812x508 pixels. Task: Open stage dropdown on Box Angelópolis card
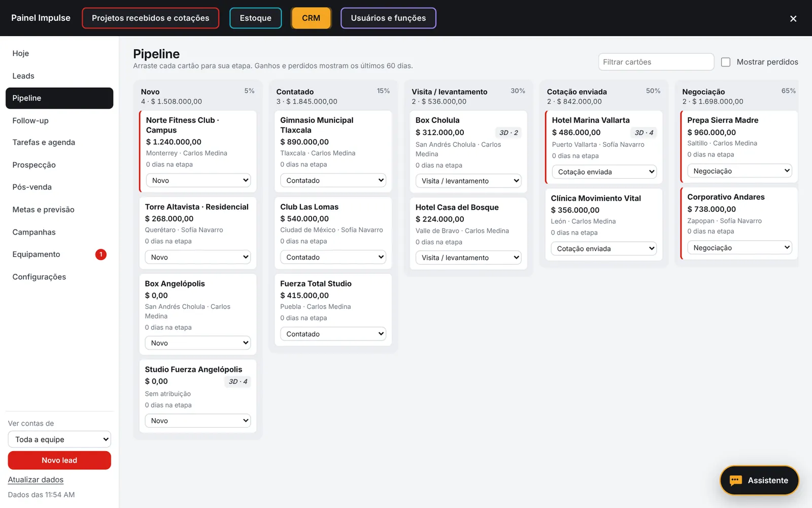[x=198, y=343]
